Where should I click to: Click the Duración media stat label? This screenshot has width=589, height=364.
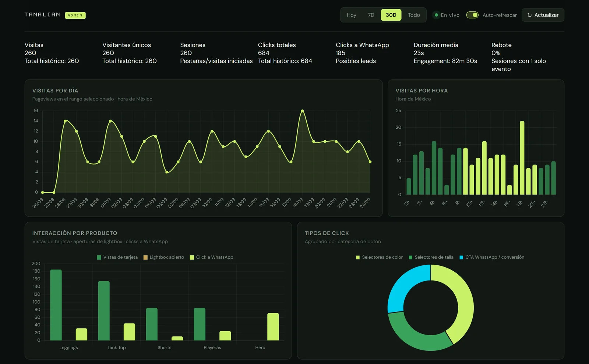click(436, 45)
